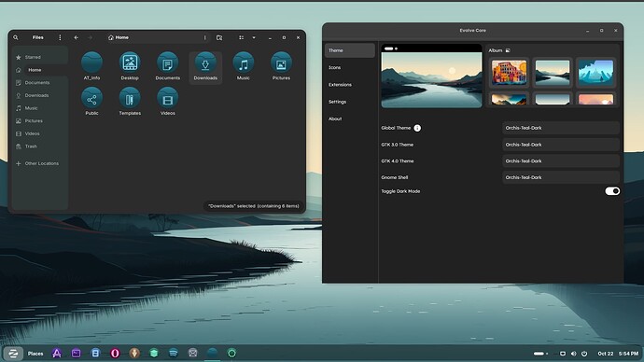Choose colorful buildings wallpaper thumbnail

510,73
